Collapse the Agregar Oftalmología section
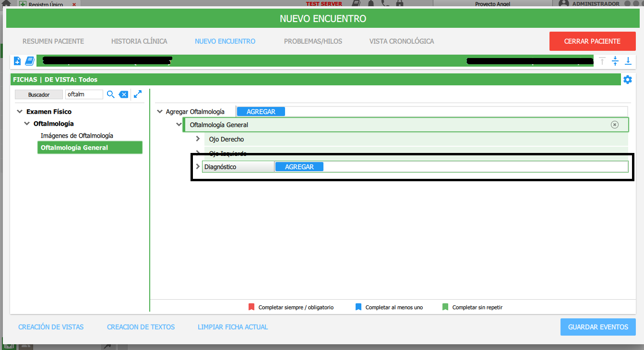The height and width of the screenshot is (350, 644). pos(160,112)
